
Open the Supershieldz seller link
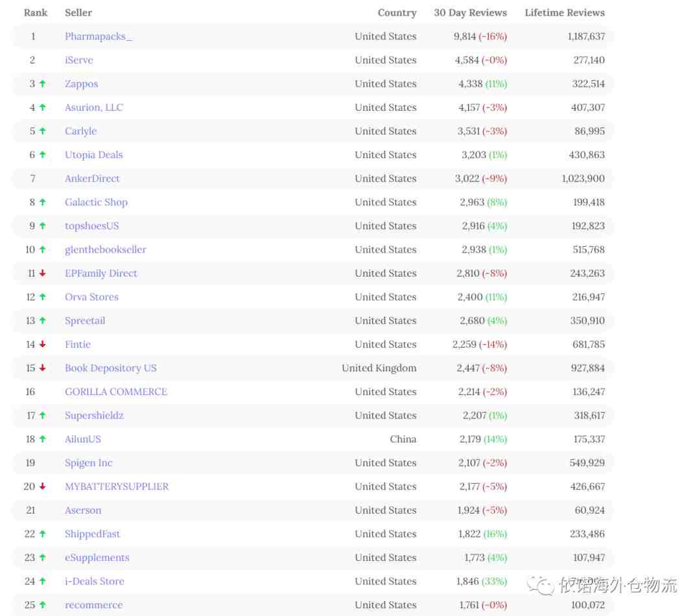(x=94, y=415)
